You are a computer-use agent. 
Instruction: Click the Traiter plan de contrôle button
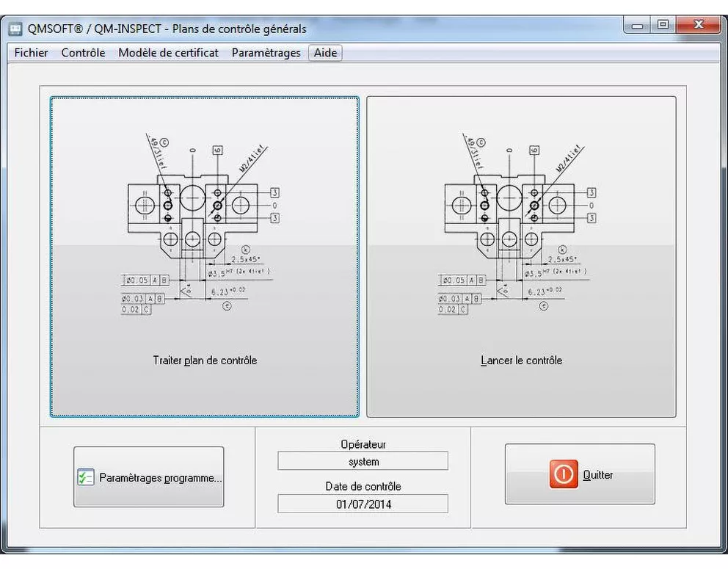click(204, 257)
